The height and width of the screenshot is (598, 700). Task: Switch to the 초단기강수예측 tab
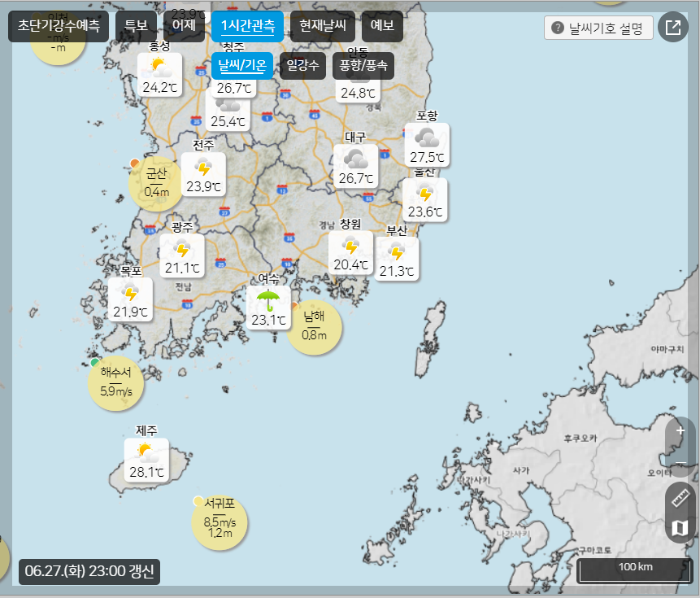pyautogui.click(x=59, y=26)
